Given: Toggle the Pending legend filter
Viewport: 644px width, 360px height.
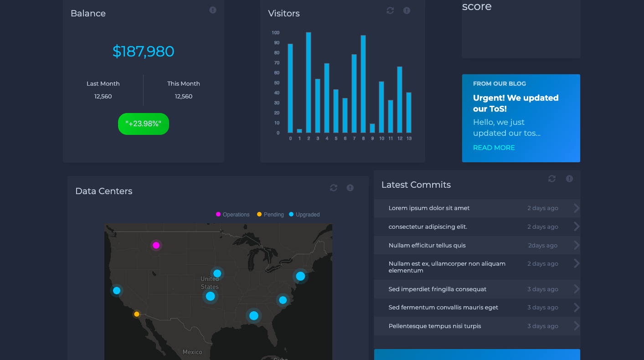Looking at the screenshot, I should click(270, 214).
